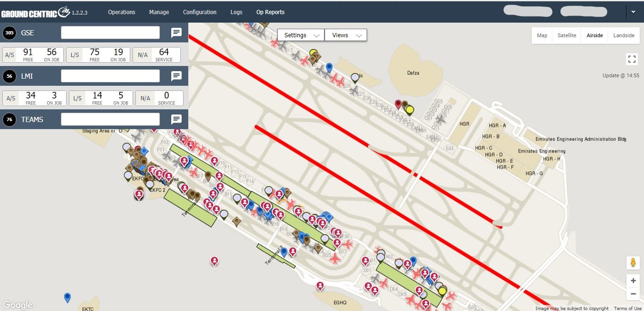Zoom out with the minus icon

click(x=633, y=294)
